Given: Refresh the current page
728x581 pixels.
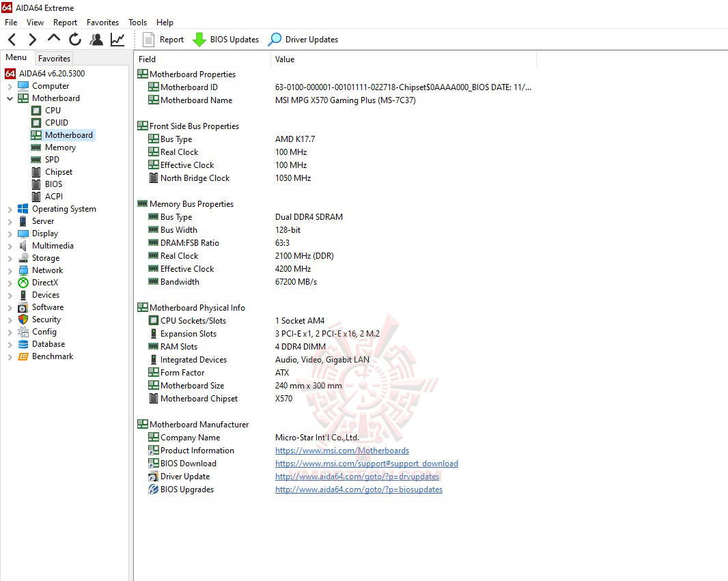Looking at the screenshot, I should (74, 40).
